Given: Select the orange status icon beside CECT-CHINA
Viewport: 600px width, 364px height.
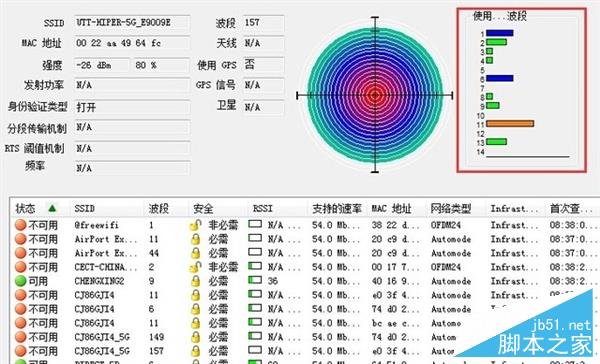Looking at the screenshot, I should pyautogui.click(x=21, y=267).
